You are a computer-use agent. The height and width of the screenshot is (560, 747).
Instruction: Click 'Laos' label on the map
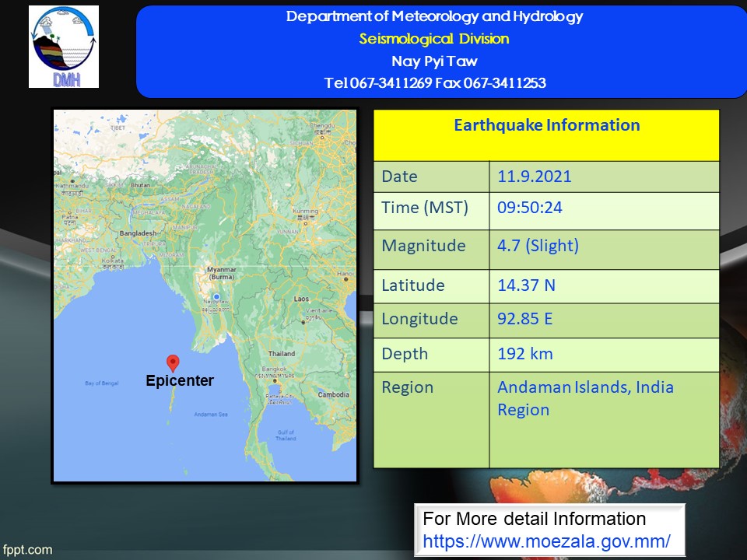(302, 299)
